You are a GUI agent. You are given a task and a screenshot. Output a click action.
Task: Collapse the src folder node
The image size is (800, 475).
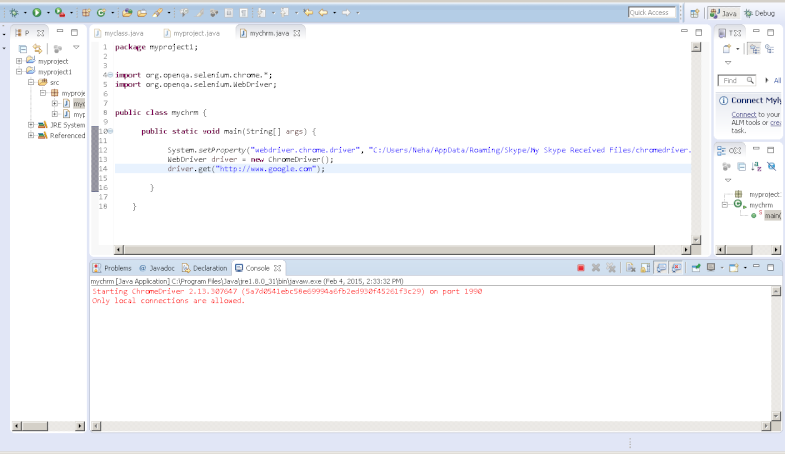[31, 82]
